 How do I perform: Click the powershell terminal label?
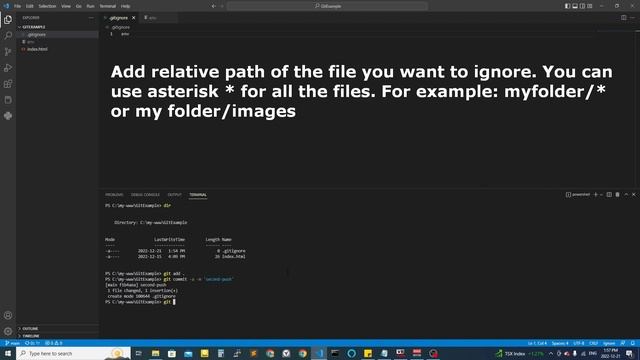coord(578,195)
